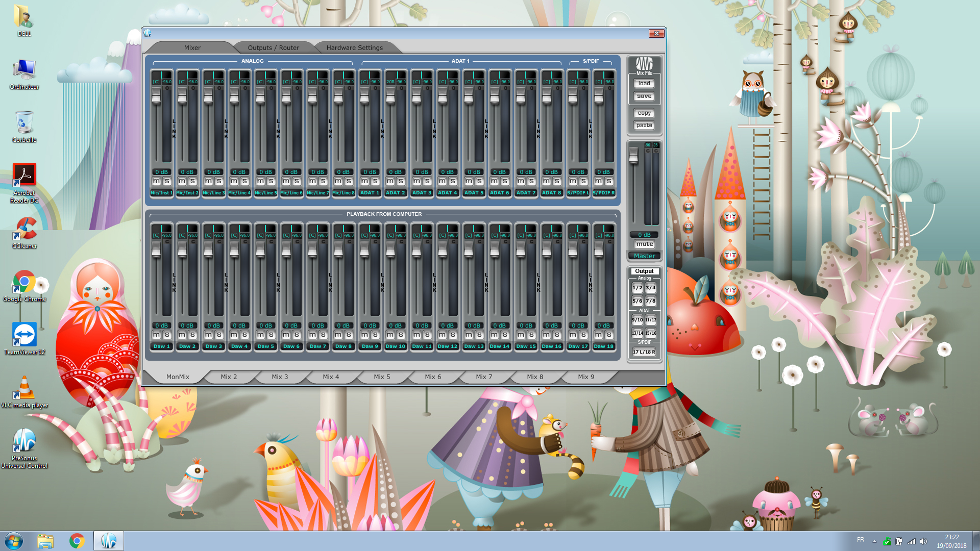Solo the Mic/Line 3 channel

tap(219, 182)
